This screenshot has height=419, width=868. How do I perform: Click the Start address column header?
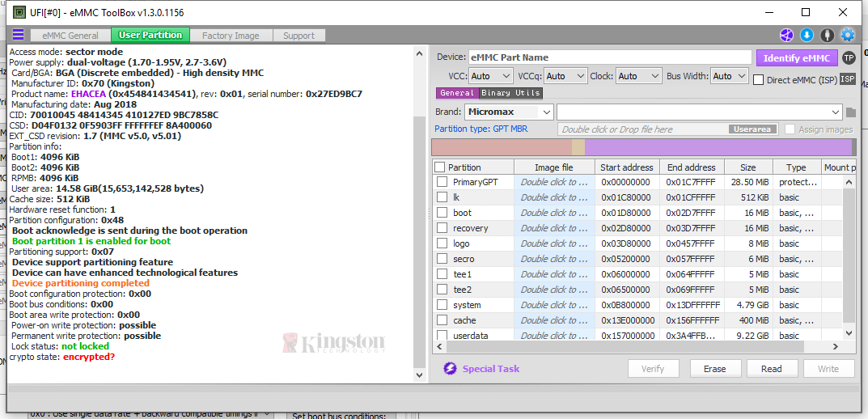point(627,167)
